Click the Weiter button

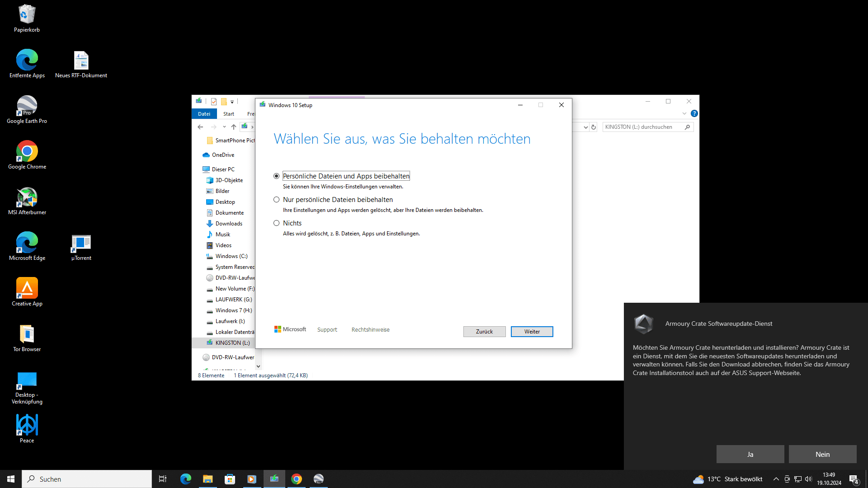(532, 332)
